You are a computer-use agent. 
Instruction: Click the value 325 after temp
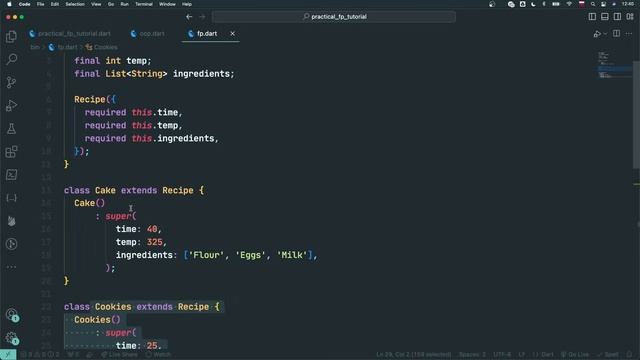[155, 242]
